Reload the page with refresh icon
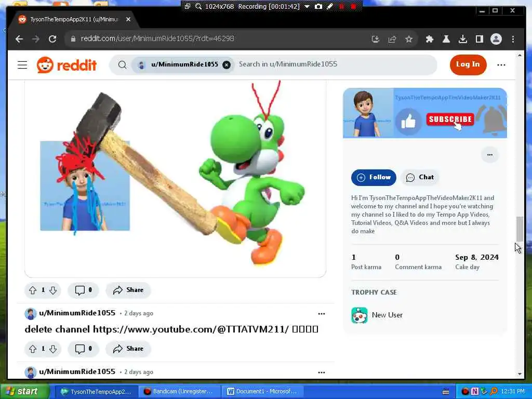 [x=52, y=39]
